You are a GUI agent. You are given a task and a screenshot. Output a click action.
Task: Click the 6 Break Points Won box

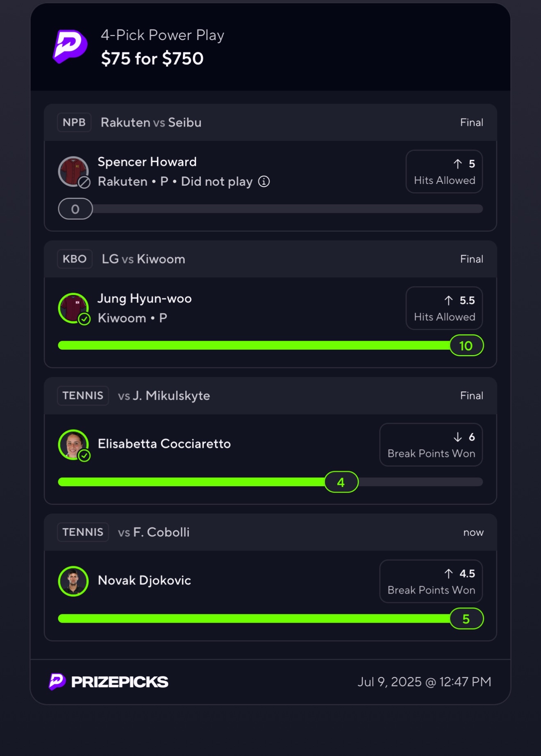tap(431, 445)
